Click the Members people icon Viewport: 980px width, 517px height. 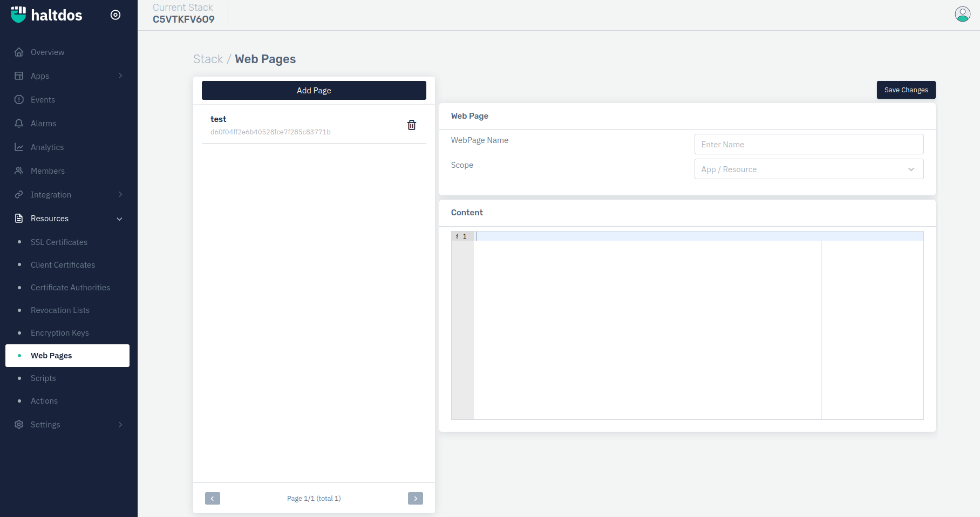(x=19, y=171)
